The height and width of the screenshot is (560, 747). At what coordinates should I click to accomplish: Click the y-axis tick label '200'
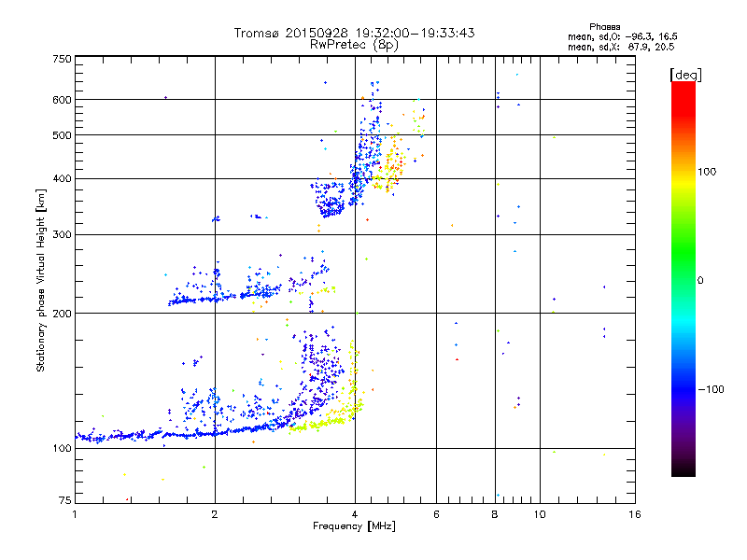[63, 314]
